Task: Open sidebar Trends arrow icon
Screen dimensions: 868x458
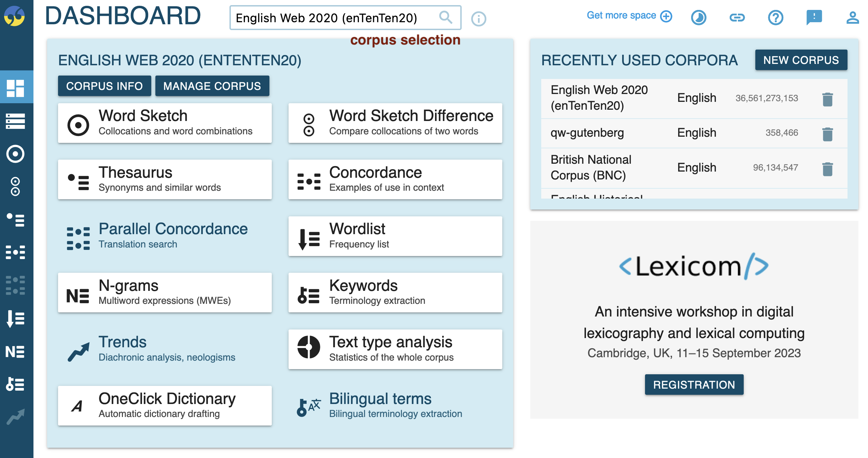Action: pyautogui.click(x=15, y=417)
